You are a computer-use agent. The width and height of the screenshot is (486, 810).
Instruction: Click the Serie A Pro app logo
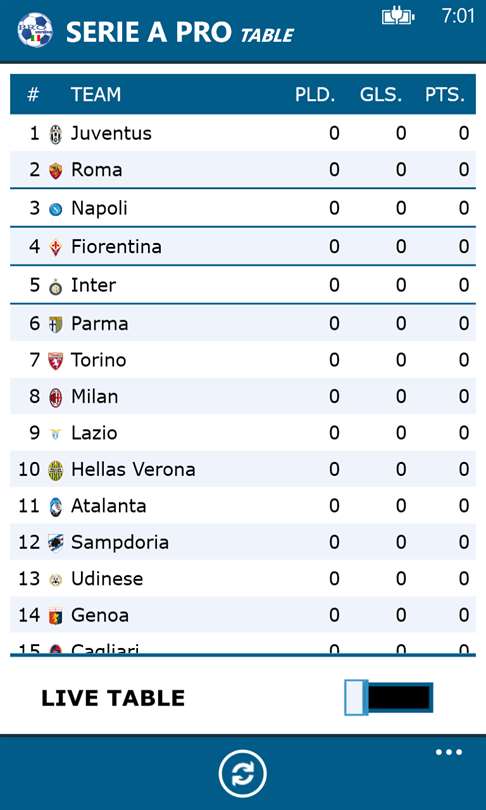tap(35, 30)
